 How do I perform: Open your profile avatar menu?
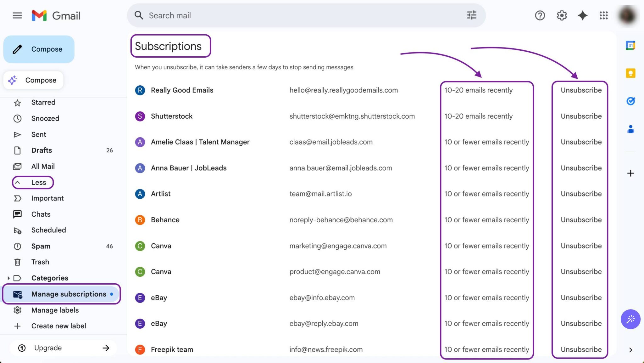click(x=628, y=15)
